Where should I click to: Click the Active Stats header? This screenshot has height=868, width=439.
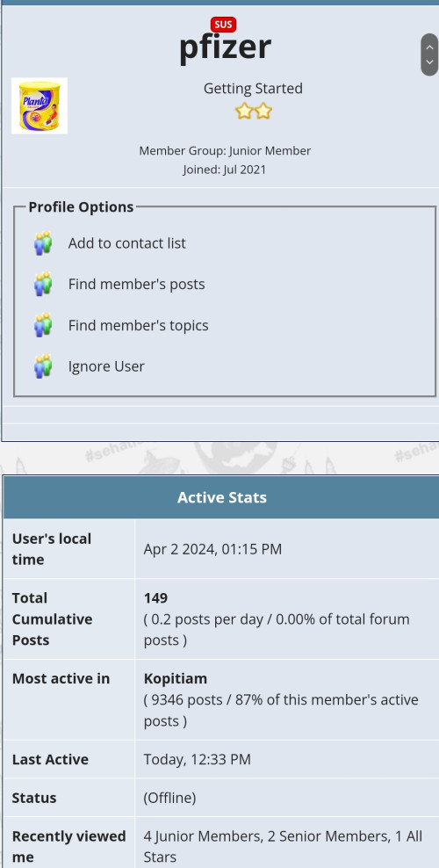[222, 497]
